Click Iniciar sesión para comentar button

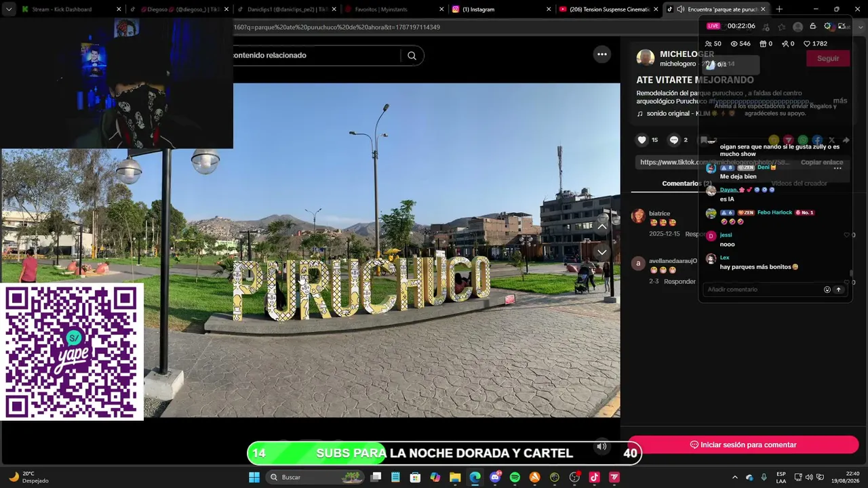click(743, 445)
